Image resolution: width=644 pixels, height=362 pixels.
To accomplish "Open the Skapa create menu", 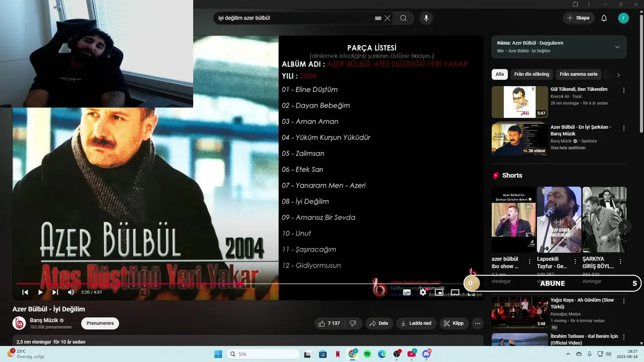I will [578, 18].
